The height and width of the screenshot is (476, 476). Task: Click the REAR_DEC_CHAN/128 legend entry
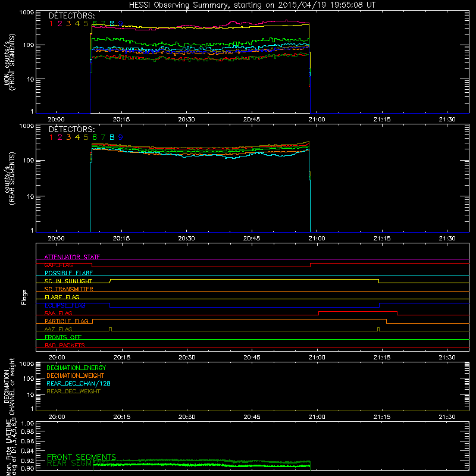[79, 384]
